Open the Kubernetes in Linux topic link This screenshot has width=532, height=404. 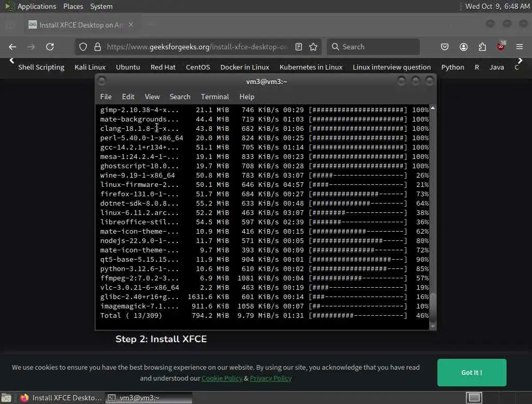coord(311,67)
